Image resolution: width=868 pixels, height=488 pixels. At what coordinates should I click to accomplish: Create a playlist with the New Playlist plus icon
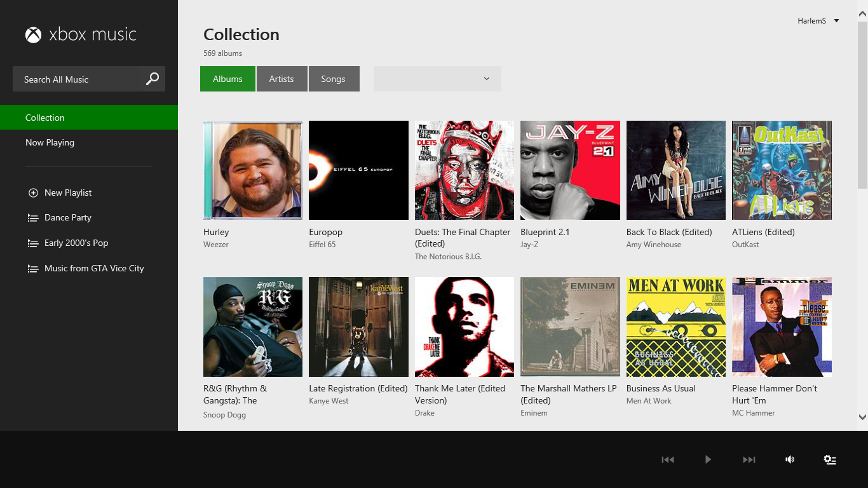tap(32, 193)
